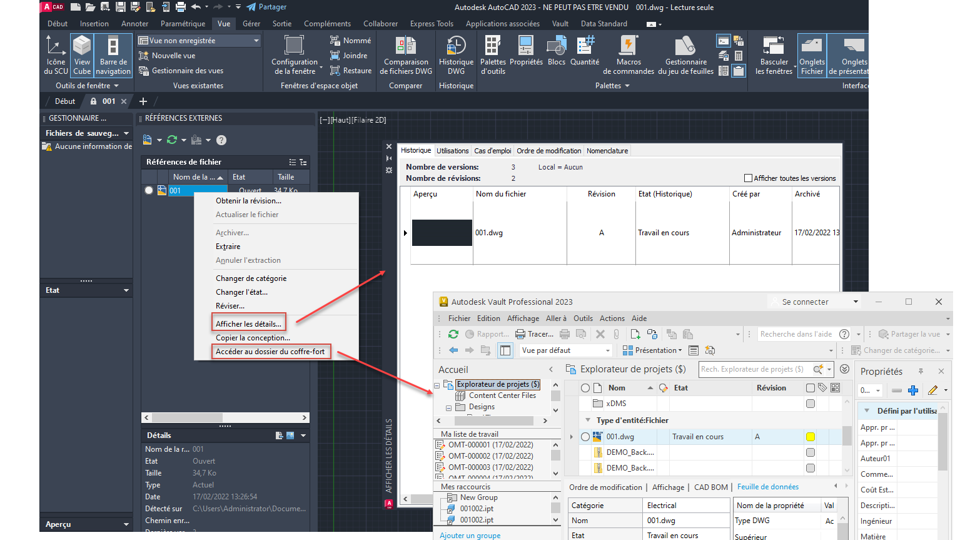Click the Icône du SCU ribbon button

(56, 55)
